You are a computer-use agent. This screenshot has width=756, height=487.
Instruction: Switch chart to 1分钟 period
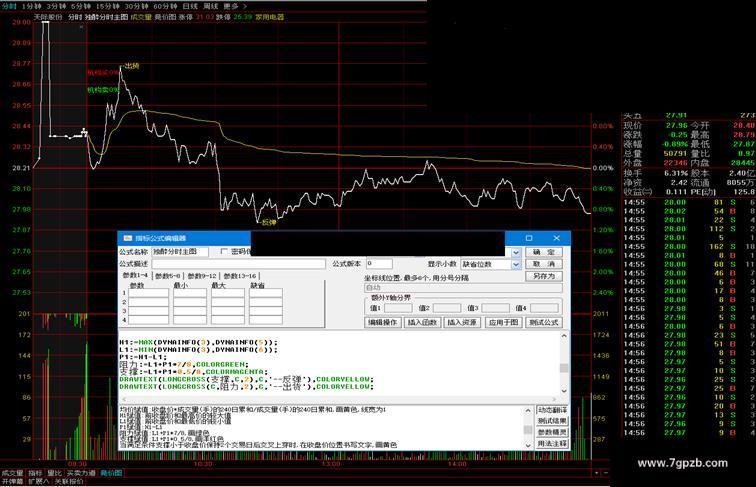tap(31, 6)
